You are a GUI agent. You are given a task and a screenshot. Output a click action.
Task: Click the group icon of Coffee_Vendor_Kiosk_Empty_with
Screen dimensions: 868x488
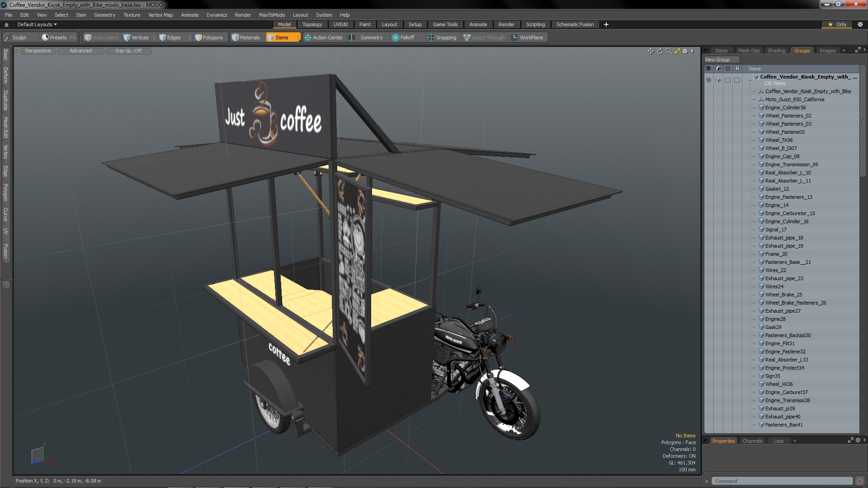click(756, 77)
